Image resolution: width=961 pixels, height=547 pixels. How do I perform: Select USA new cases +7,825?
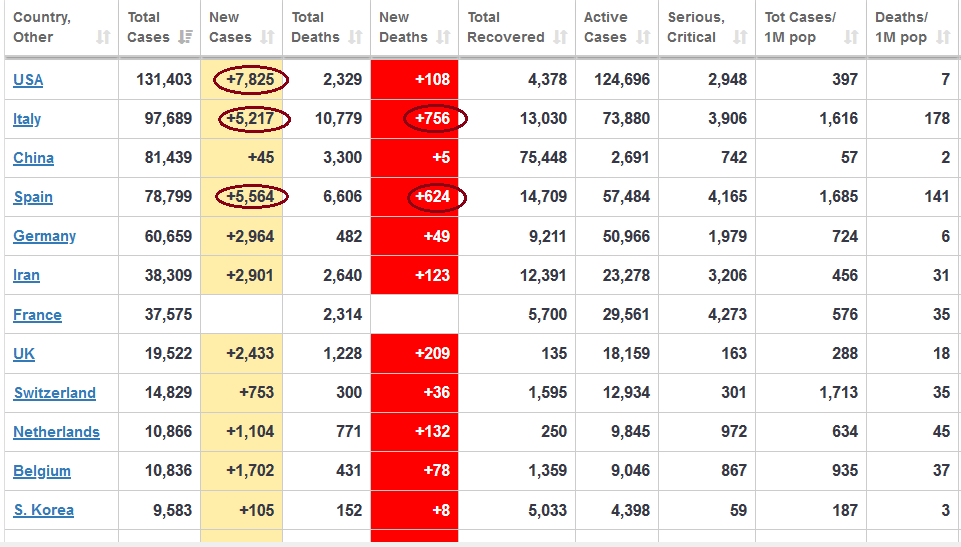click(x=250, y=80)
